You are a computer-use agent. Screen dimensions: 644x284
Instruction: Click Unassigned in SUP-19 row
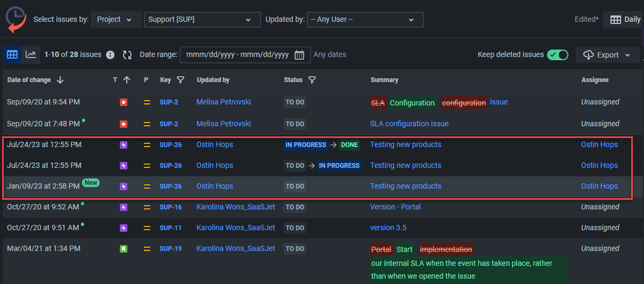pos(600,249)
